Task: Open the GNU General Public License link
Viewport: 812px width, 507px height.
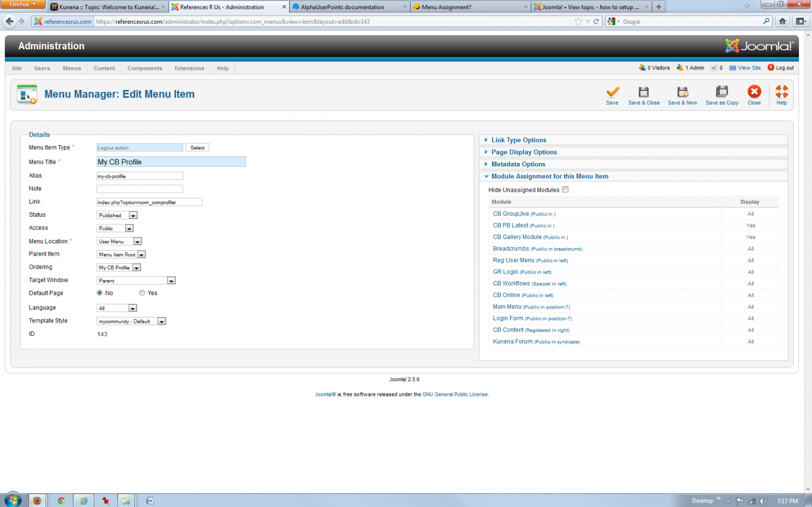Action: [455, 394]
